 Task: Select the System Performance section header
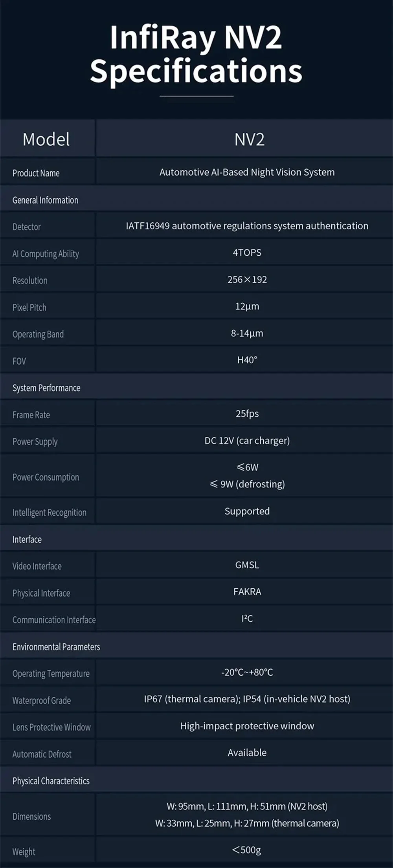(x=46, y=388)
